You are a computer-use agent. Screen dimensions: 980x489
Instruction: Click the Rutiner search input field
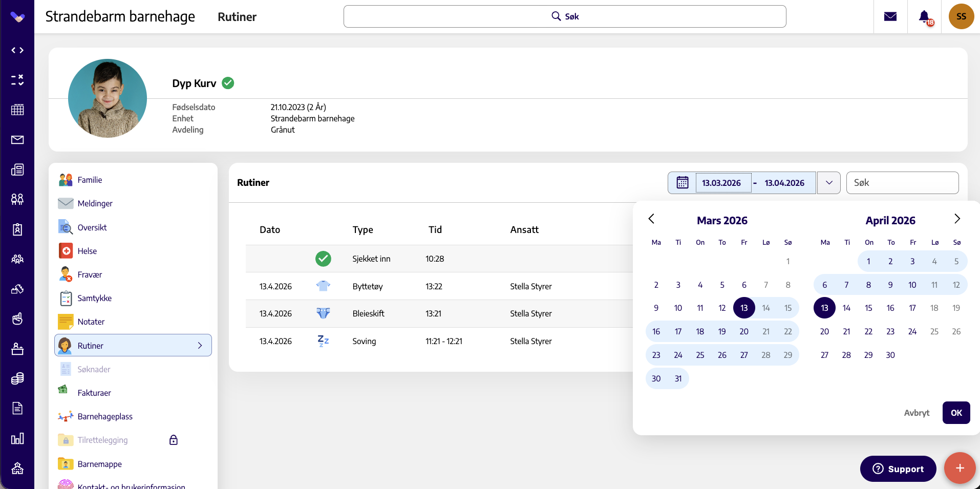[x=902, y=183]
